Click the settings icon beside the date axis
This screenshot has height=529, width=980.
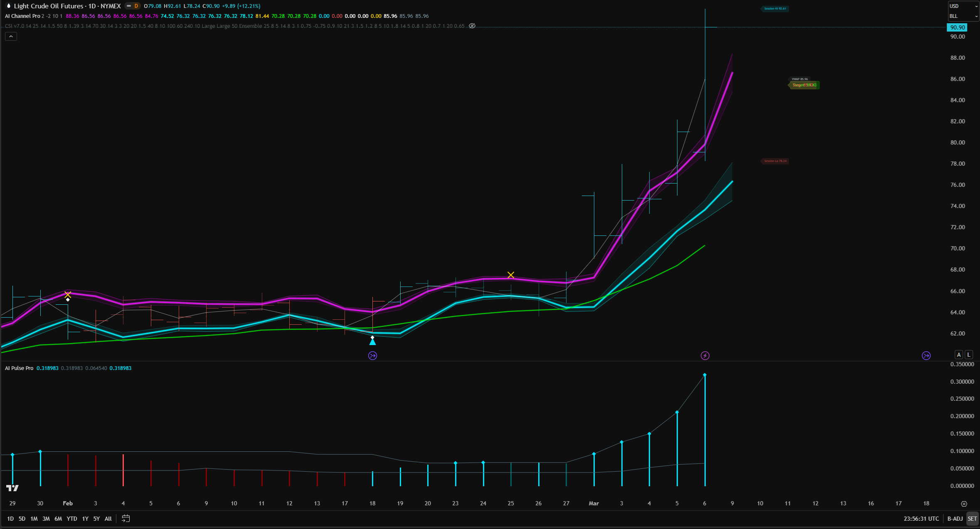coord(964,503)
